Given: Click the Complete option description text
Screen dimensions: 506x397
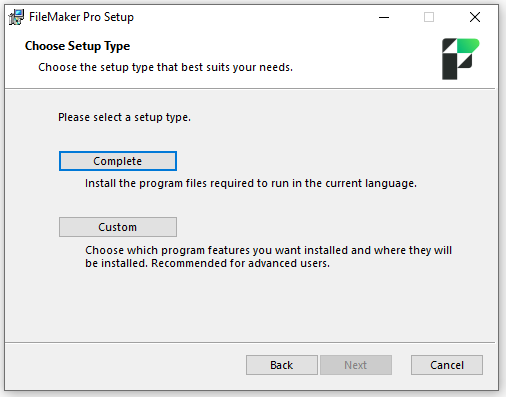Looking at the screenshot, I should click(251, 183).
